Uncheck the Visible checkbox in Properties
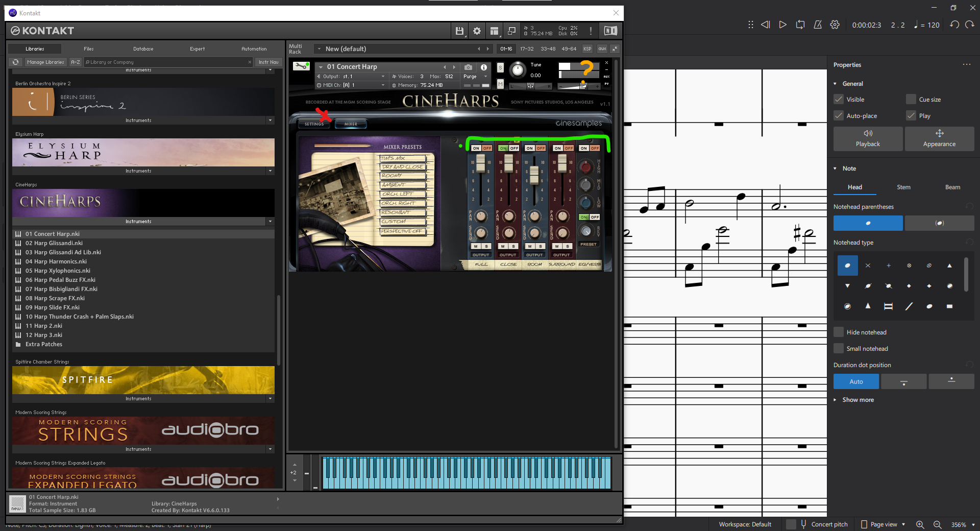This screenshot has width=980, height=531. pos(838,99)
